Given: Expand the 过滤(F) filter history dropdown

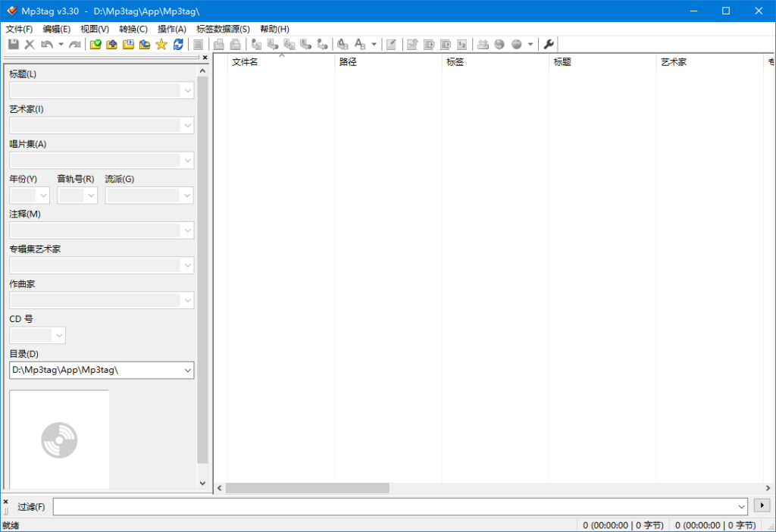Looking at the screenshot, I should tap(741, 506).
